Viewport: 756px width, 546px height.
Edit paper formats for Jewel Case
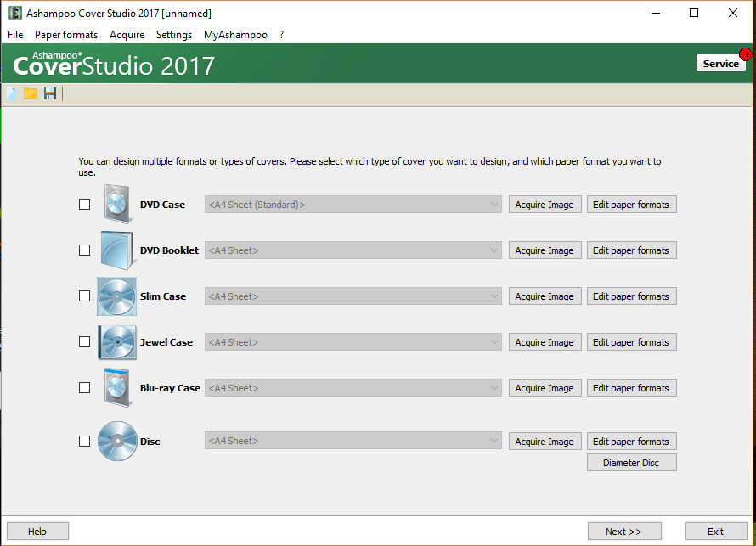point(632,341)
